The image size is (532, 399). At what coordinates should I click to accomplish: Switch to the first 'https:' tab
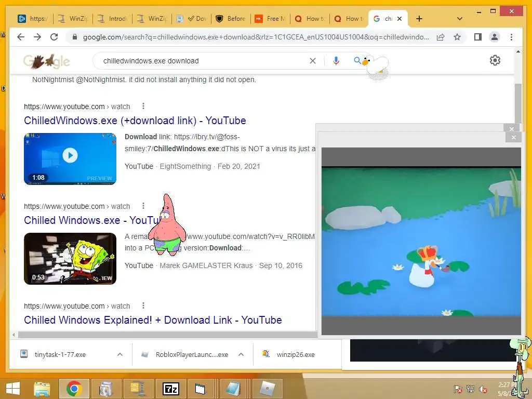coord(33,19)
